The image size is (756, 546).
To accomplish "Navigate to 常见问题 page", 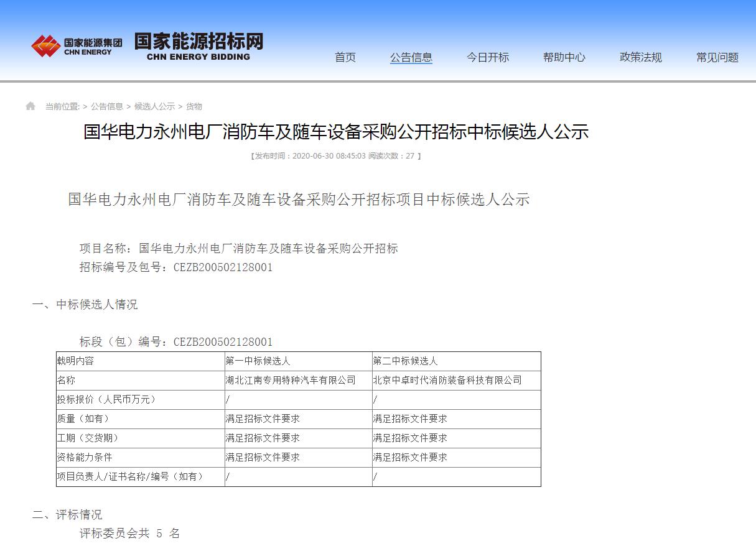I will [717, 57].
